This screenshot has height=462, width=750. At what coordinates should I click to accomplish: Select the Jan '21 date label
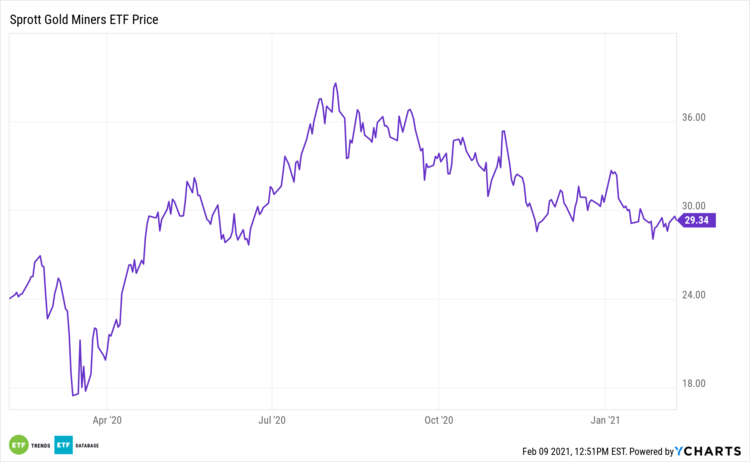coord(607,421)
